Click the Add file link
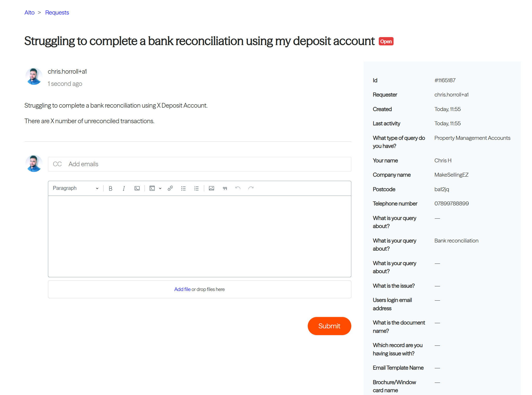 pyautogui.click(x=182, y=289)
